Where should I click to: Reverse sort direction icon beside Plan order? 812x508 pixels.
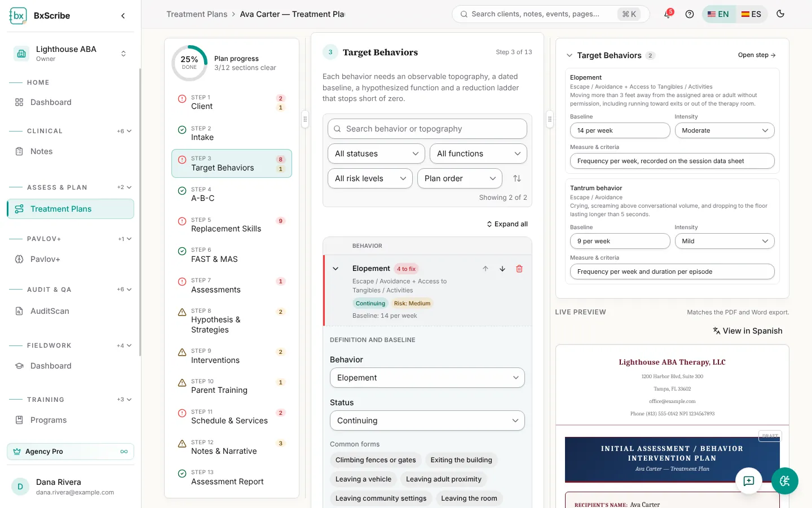(x=517, y=178)
